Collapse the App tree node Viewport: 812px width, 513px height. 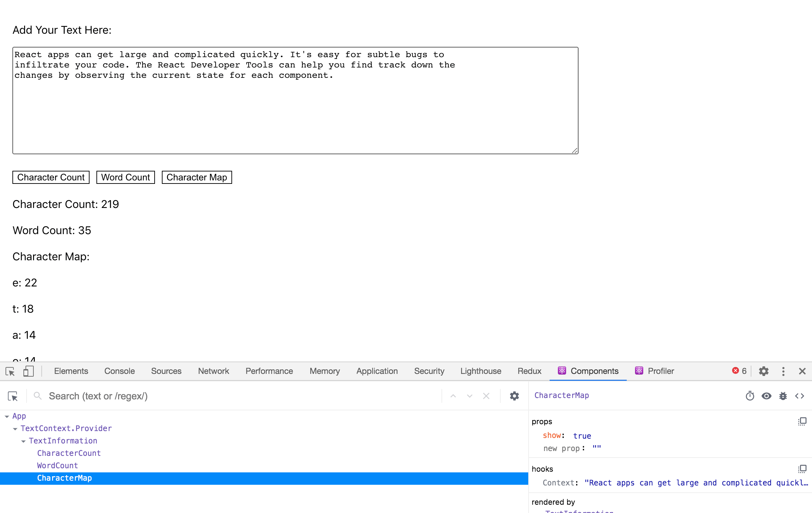tap(7, 417)
